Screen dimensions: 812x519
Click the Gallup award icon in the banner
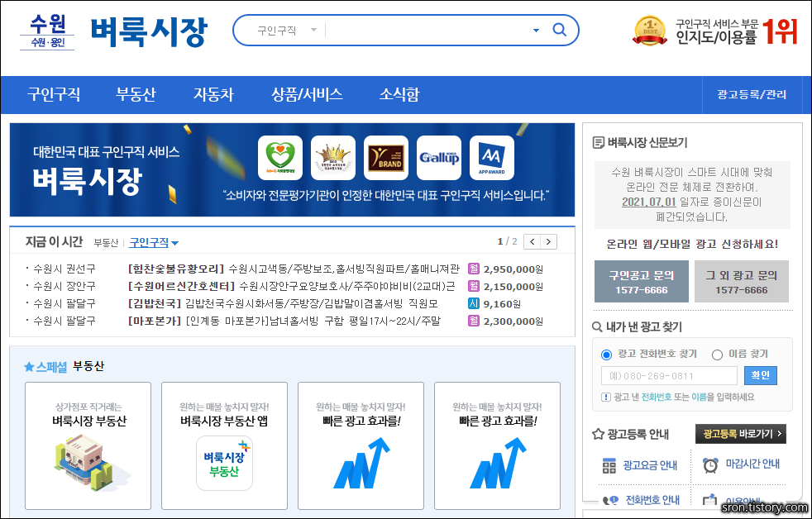tap(438, 157)
